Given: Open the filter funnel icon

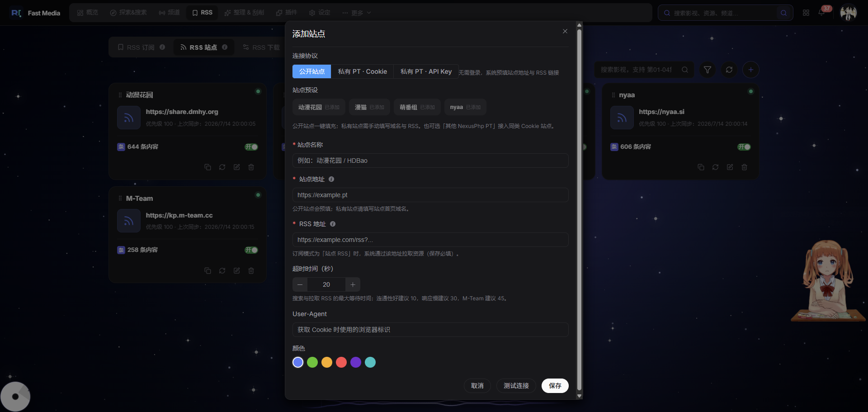Looking at the screenshot, I should point(708,70).
